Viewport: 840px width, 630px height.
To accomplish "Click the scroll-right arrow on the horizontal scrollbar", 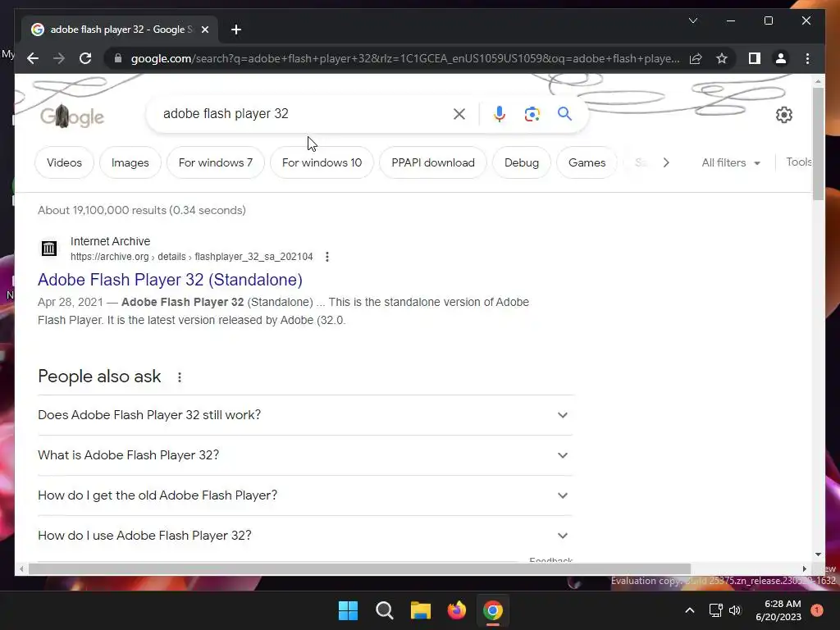I will pos(804,569).
